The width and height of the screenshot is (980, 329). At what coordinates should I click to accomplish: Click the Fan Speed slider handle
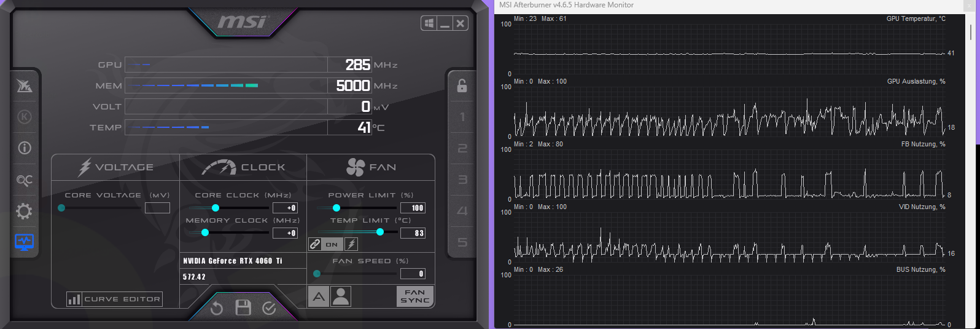pos(317,274)
